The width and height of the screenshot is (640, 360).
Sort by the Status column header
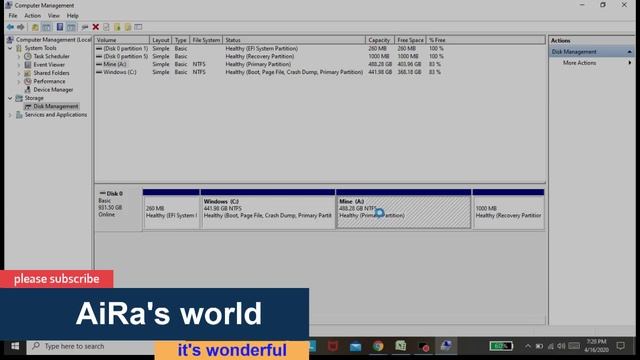click(294, 40)
